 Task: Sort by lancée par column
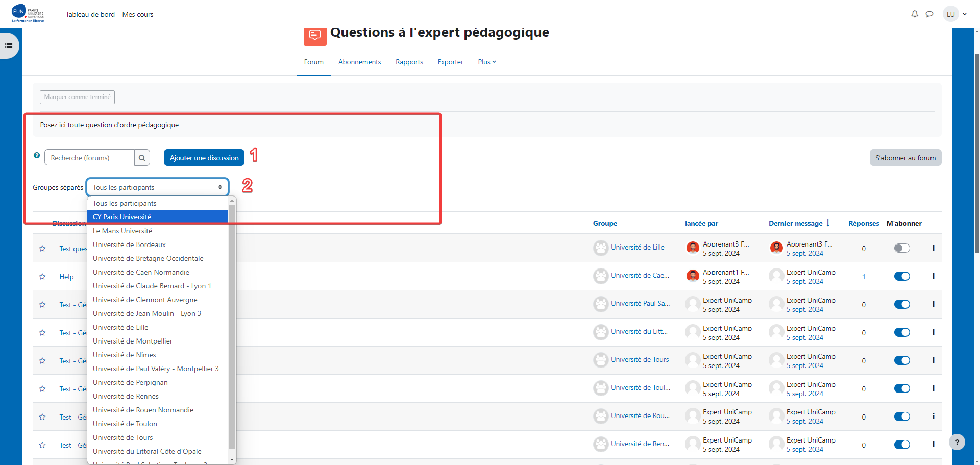701,223
